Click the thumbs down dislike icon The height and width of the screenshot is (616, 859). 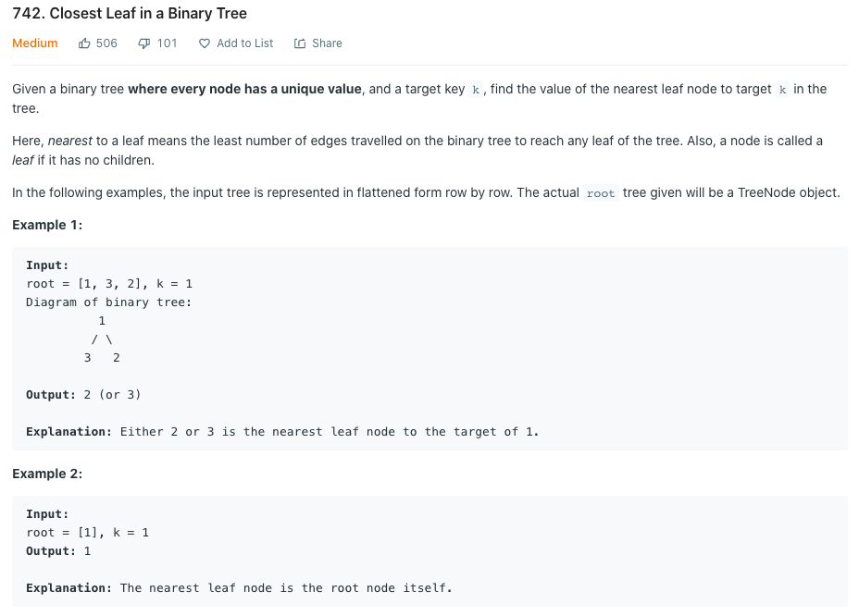[143, 43]
